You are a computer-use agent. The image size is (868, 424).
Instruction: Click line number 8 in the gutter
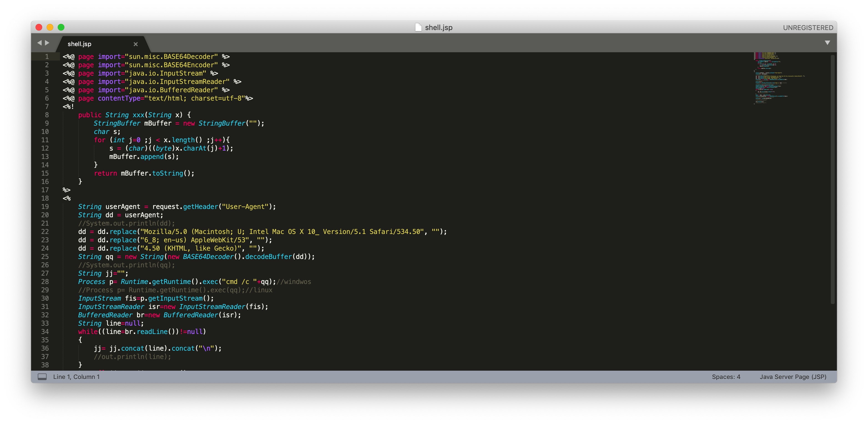(x=47, y=115)
